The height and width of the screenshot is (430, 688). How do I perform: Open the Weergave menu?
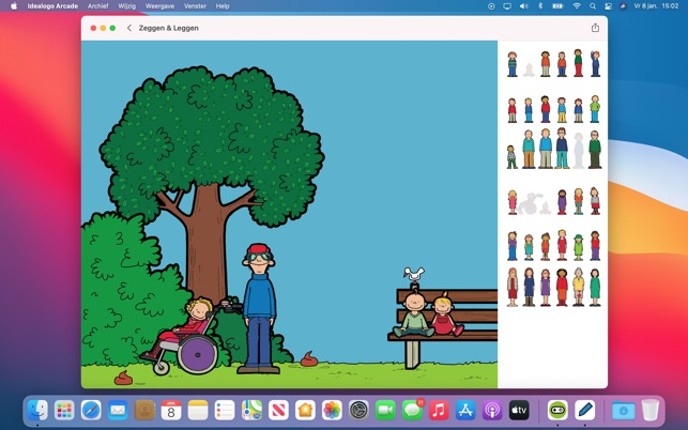[160, 6]
